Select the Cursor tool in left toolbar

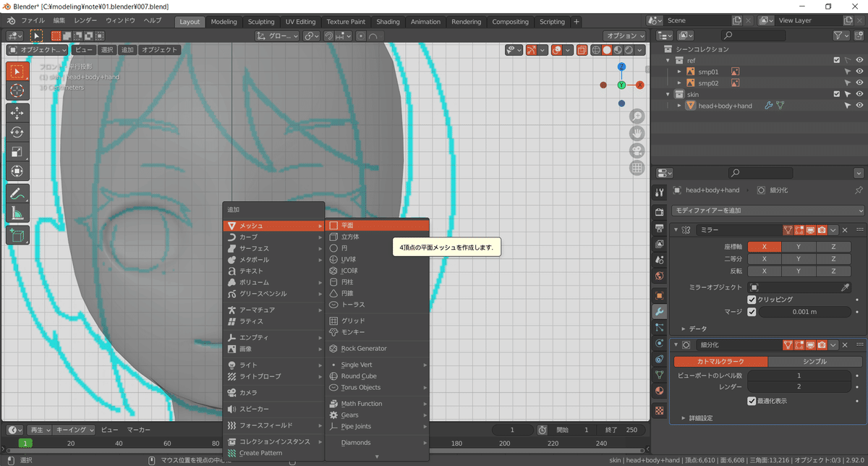(x=18, y=90)
